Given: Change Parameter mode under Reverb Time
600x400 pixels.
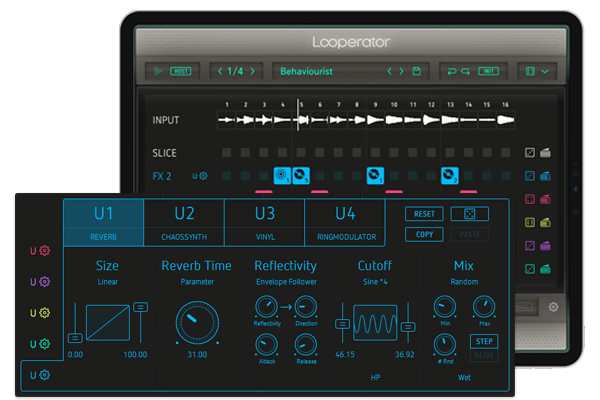Looking at the screenshot, I should pos(197,282).
